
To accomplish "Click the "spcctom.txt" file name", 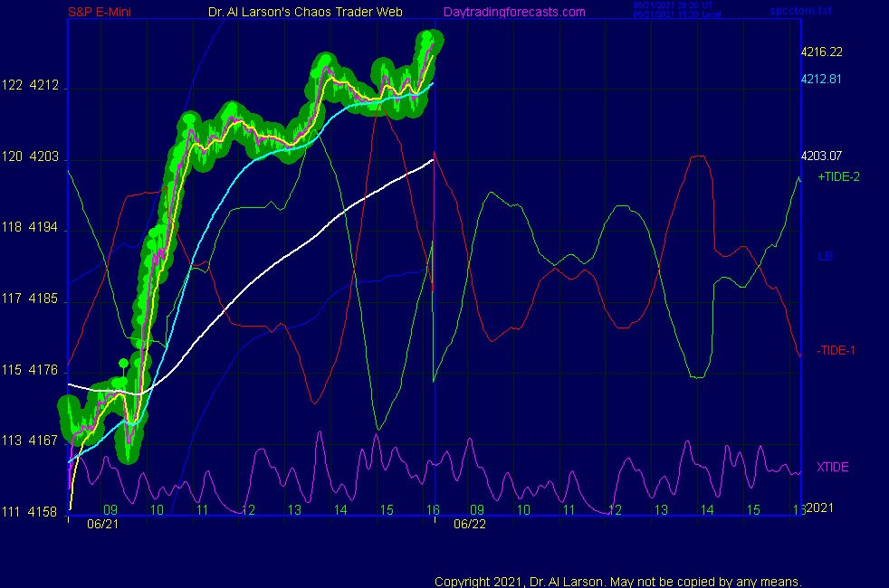I will 800,11.
